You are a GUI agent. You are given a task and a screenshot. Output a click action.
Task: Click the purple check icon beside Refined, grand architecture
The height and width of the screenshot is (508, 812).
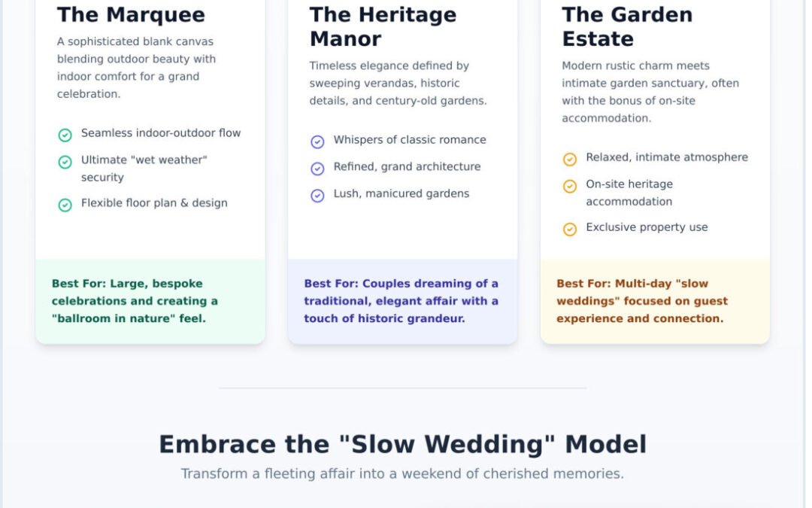pos(317,169)
